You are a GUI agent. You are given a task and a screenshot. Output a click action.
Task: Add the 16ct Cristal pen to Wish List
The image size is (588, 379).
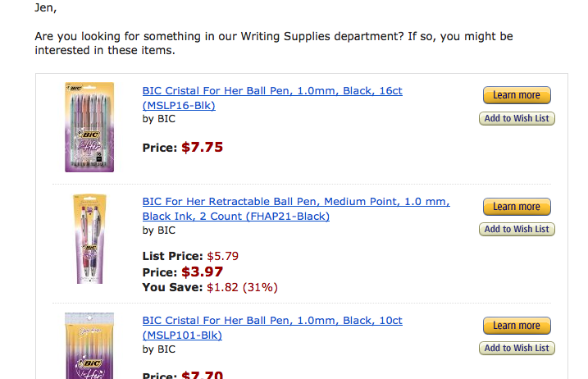point(516,118)
